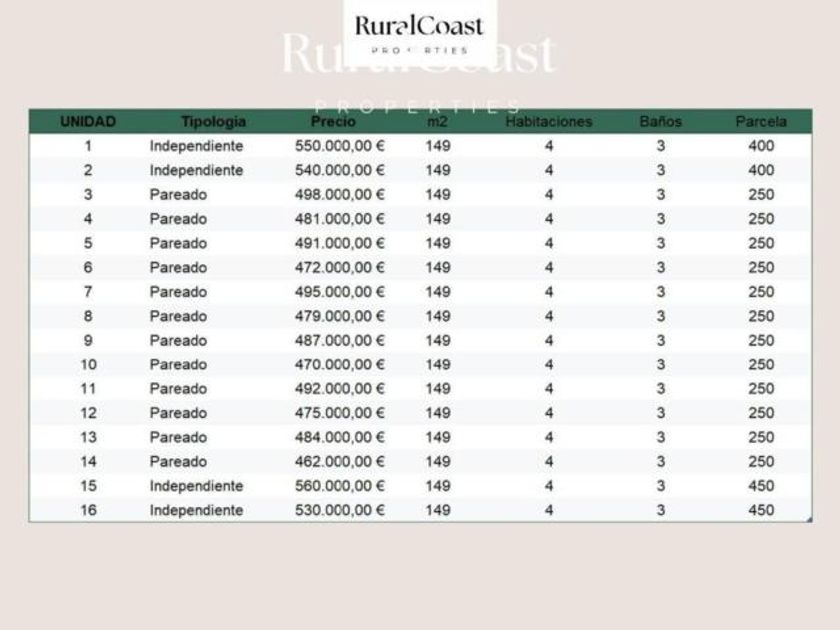Image resolution: width=840 pixels, height=630 pixels.
Task: Click Baños value 3 for unit 13
Action: pyautogui.click(x=661, y=437)
